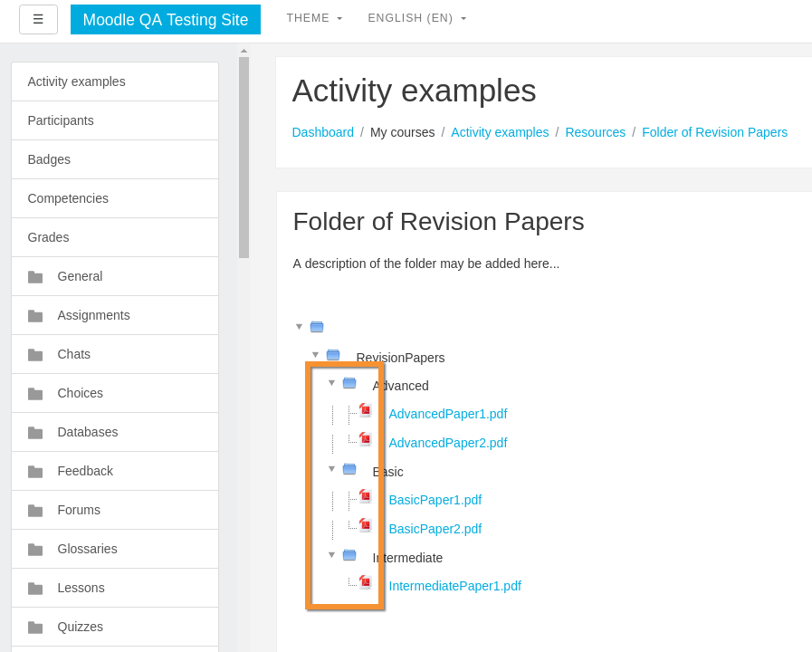The height and width of the screenshot is (652, 812).
Task: Click the Intermediate folder icon
Action: point(349,555)
